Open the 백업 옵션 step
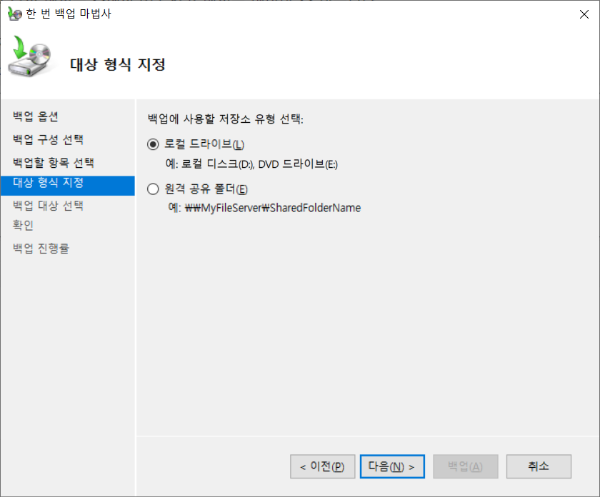This screenshot has width=600, height=497. pyautogui.click(x=35, y=116)
